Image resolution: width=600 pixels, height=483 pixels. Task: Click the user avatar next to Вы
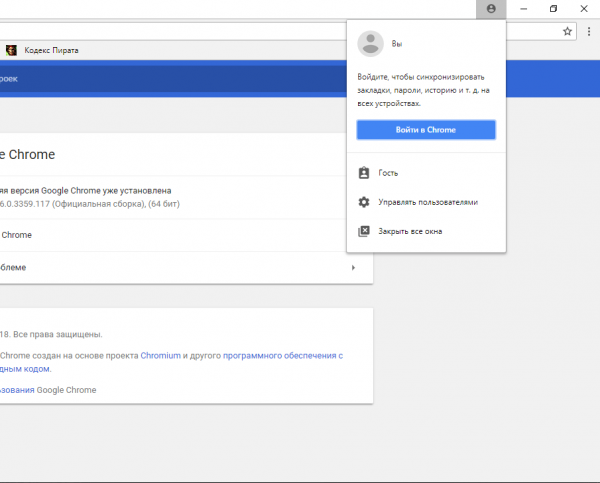pyautogui.click(x=371, y=43)
